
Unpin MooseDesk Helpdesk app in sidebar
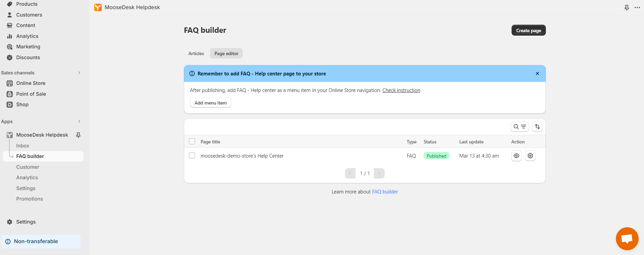click(x=78, y=135)
